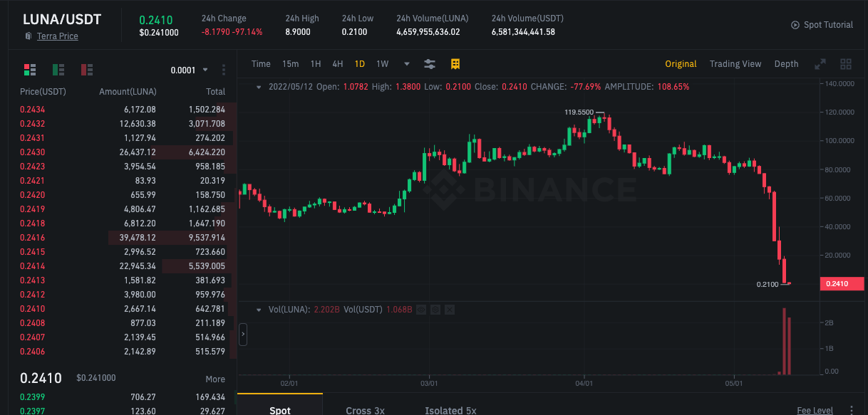Click the LUNA/USDT pair title
This screenshot has width=868, height=415.
tap(62, 20)
